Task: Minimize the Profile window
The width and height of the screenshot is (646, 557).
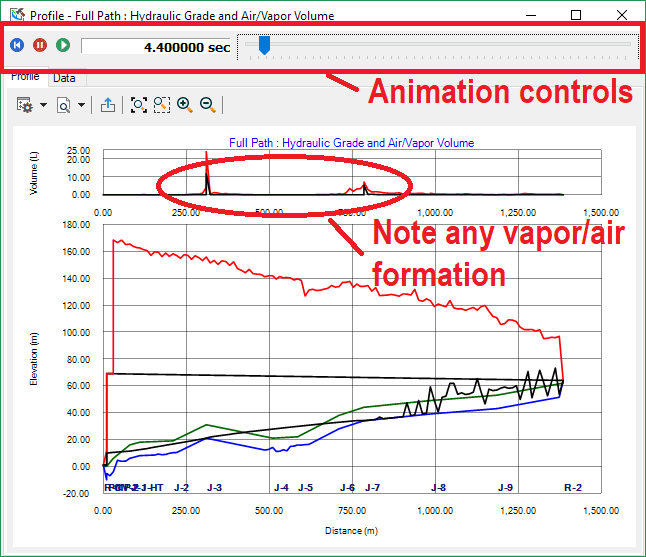Action: pyautogui.click(x=531, y=15)
